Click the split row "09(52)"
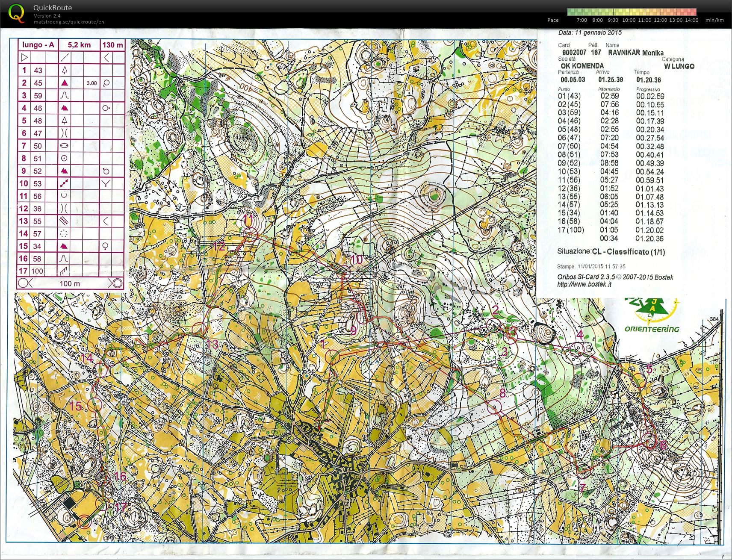The height and width of the screenshot is (560, 732). 611,163
